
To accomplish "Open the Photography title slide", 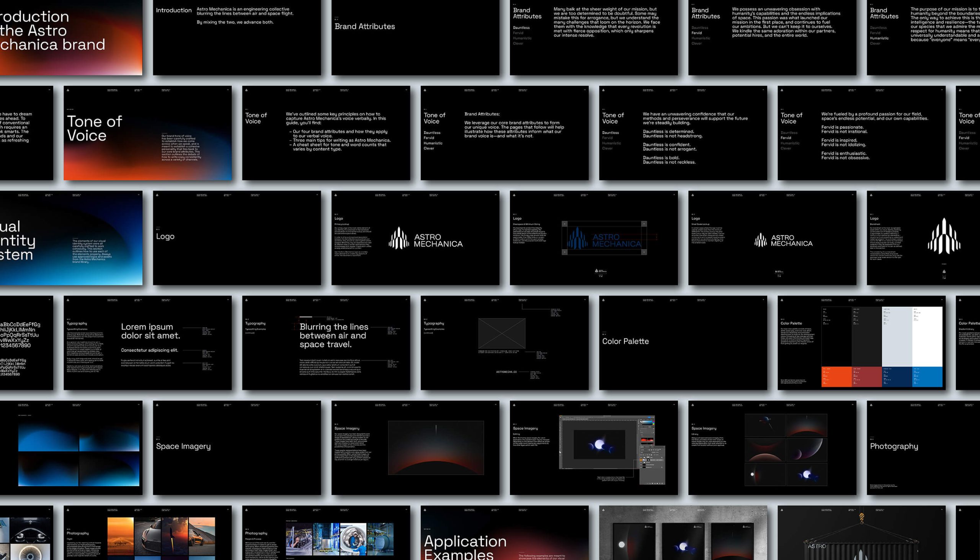I will point(923,448).
